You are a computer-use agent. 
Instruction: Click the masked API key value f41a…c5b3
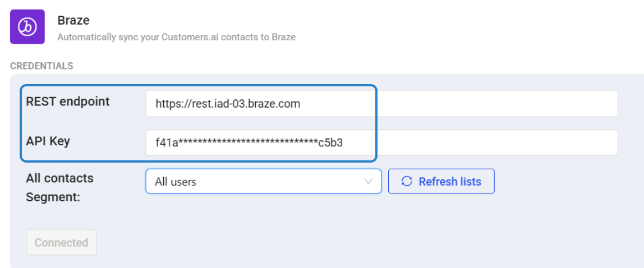coord(249,143)
